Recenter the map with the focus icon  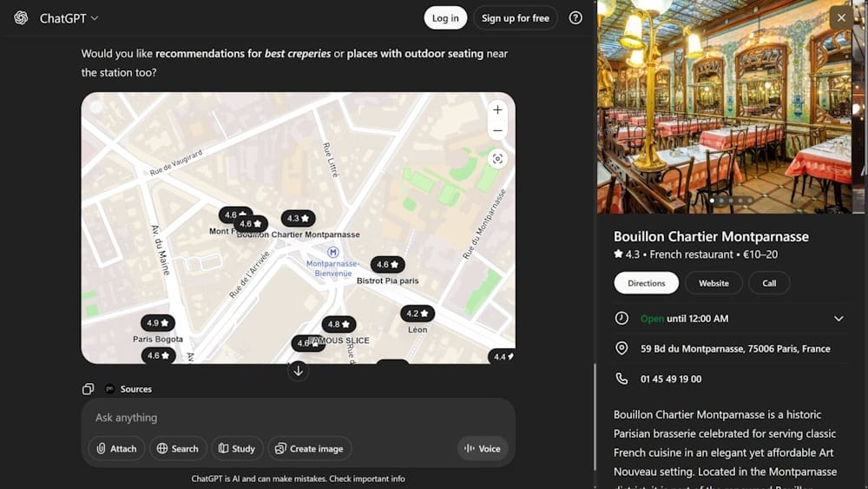tap(497, 158)
